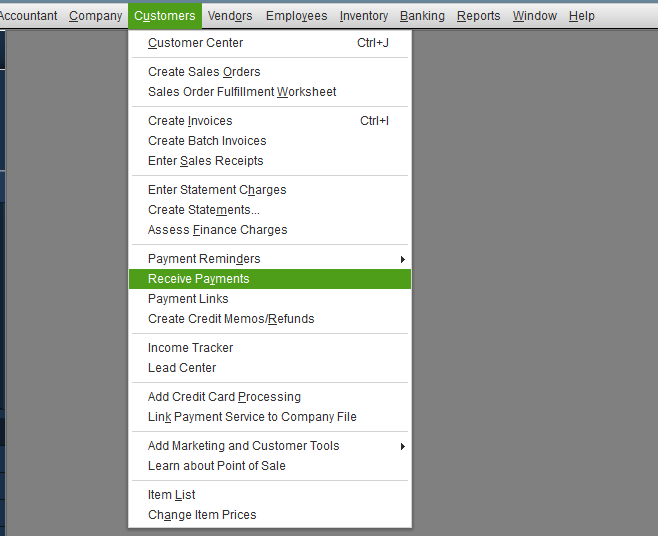
Task: Click Enter Sales Receipts
Action: coord(206,161)
